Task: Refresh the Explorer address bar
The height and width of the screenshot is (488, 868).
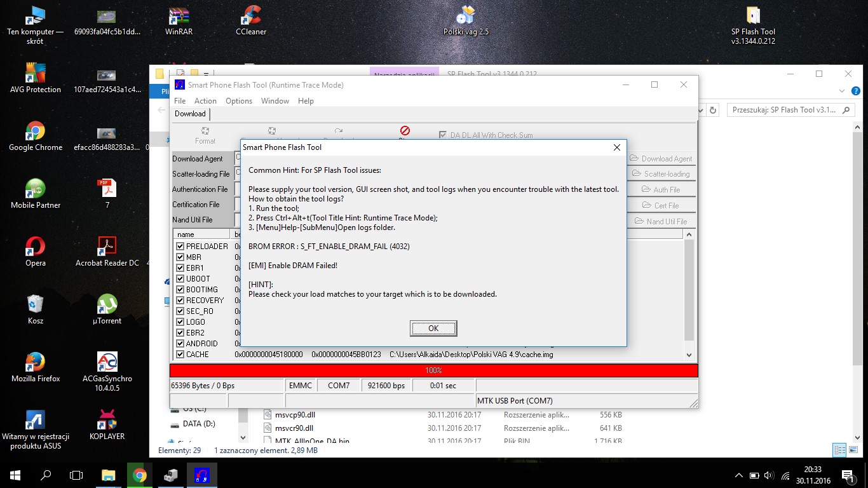Action: [713, 110]
